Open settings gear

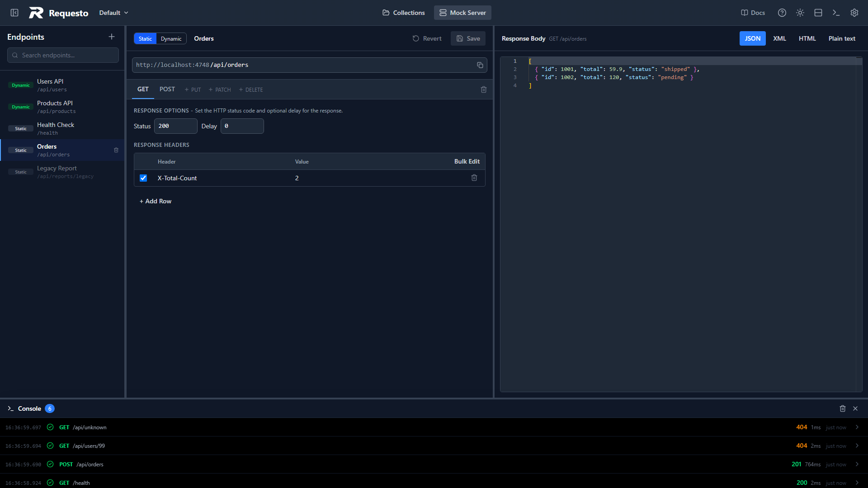[854, 13]
